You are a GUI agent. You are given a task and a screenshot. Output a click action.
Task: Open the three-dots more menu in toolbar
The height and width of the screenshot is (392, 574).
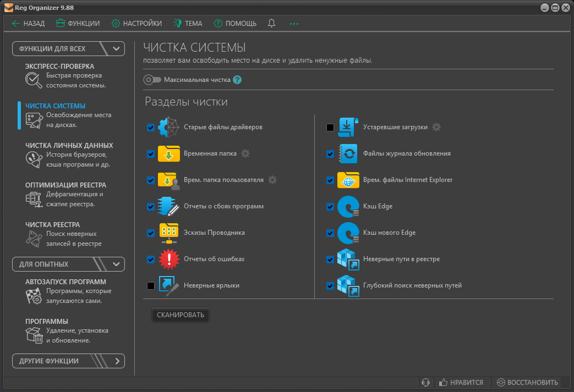(294, 24)
